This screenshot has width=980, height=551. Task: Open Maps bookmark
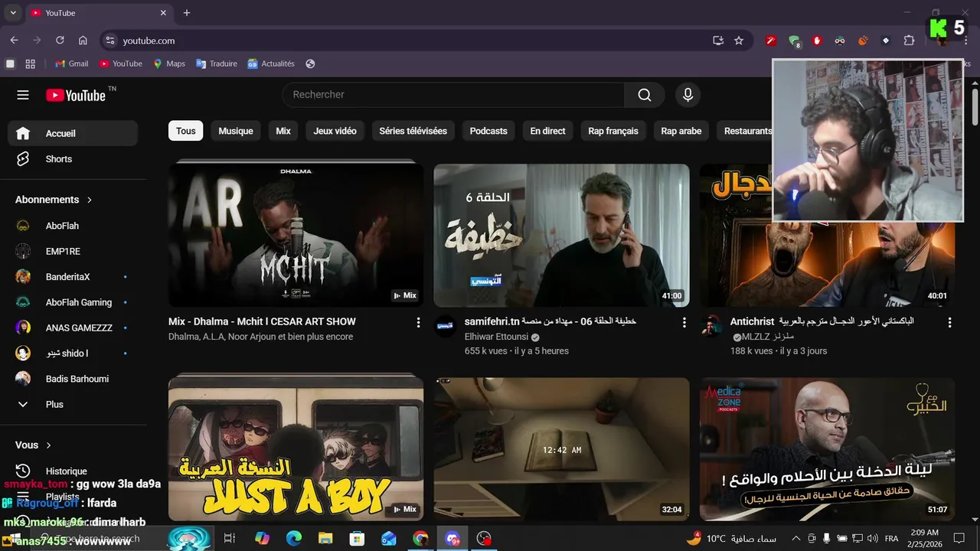pos(169,64)
